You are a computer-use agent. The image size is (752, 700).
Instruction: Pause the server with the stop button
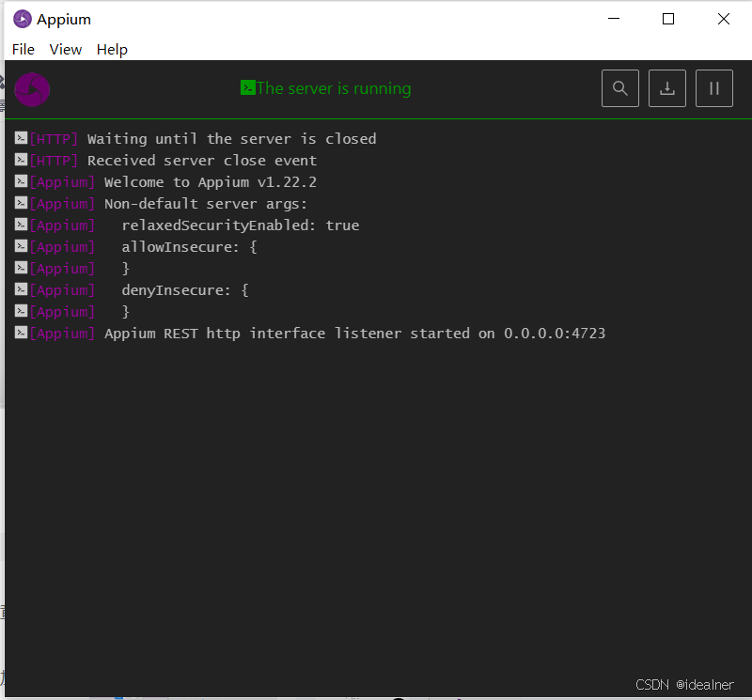[714, 88]
